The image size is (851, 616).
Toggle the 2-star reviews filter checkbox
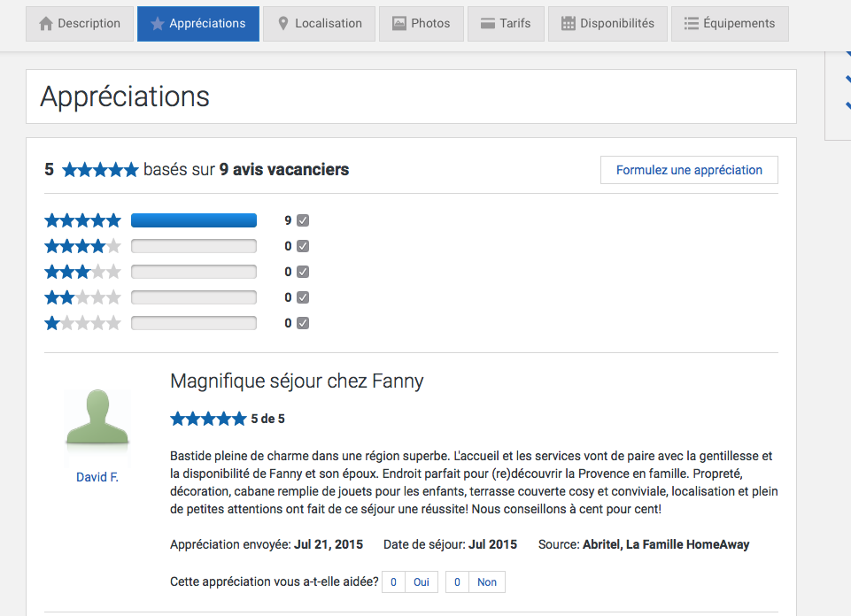pyautogui.click(x=303, y=297)
